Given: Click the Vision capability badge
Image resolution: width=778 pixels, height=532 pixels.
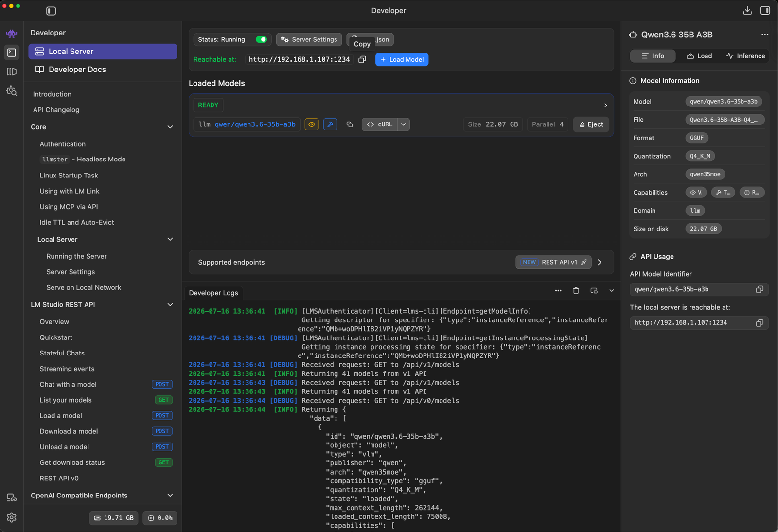Looking at the screenshot, I should (x=696, y=193).
